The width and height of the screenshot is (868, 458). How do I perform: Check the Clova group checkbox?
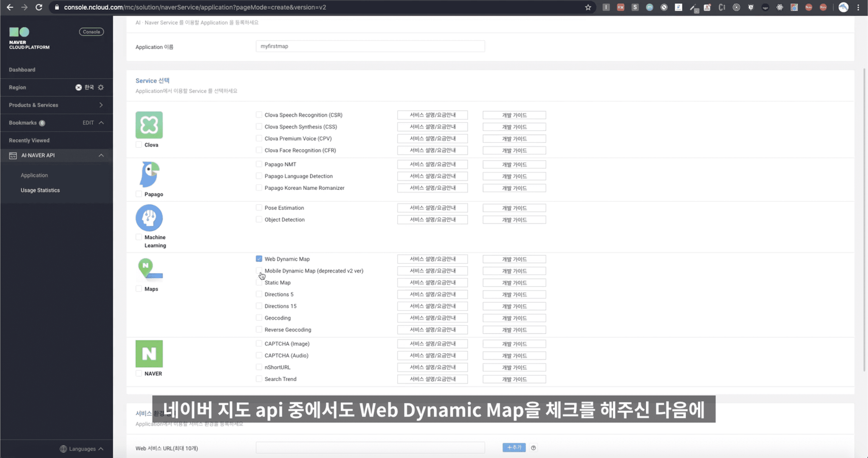click(x=139, y=145)
